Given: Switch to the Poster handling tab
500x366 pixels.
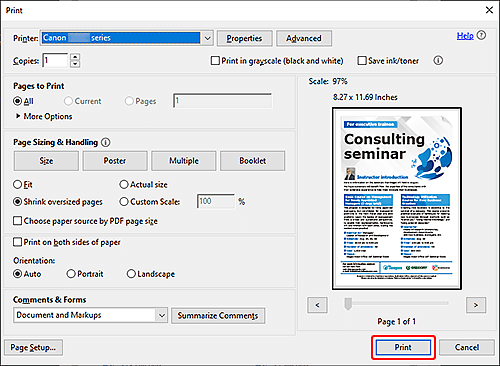Looking at the screenshot, I should [x=115, y=161].
